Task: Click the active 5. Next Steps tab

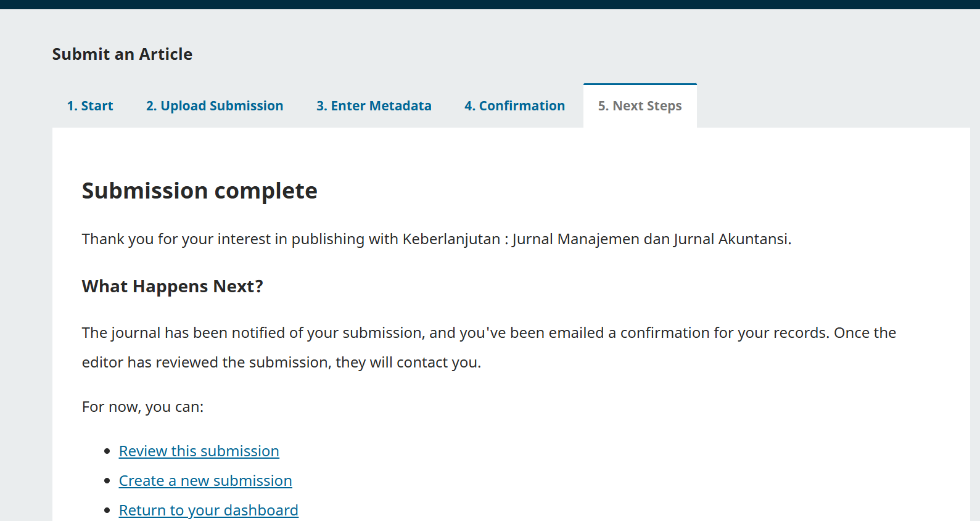Action: (640, 106)
